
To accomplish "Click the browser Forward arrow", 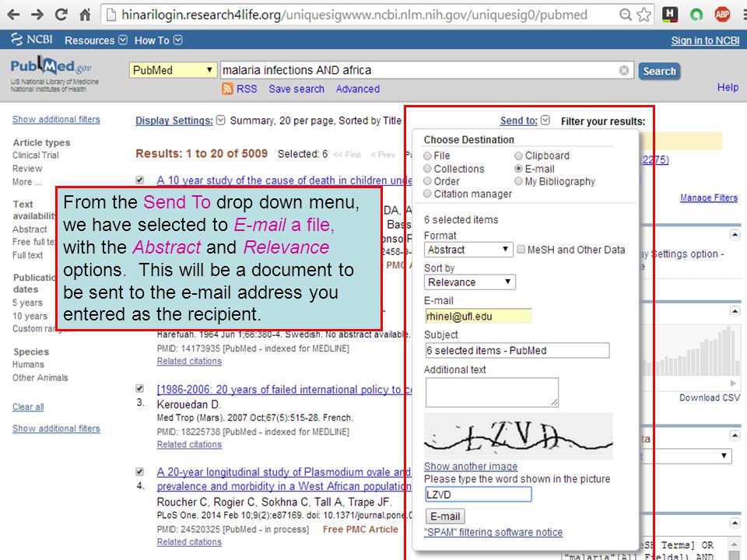I will click(x=37, y=15).
